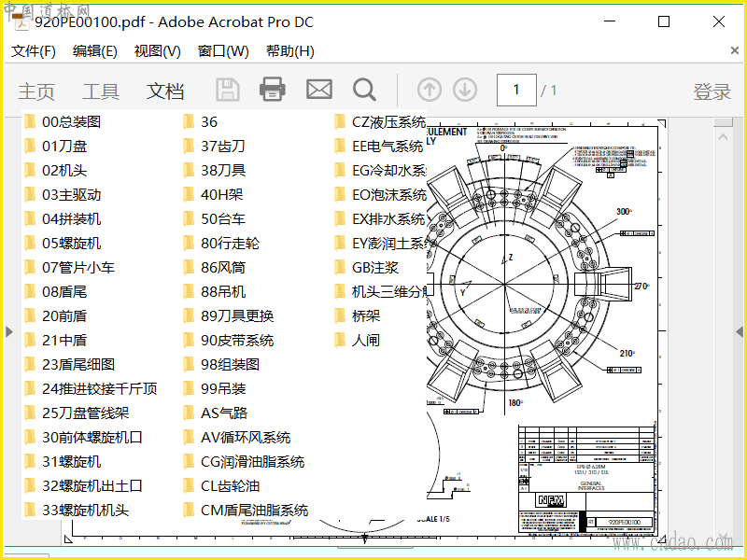Click the Save (floppy disk) icon

[227, 90]
